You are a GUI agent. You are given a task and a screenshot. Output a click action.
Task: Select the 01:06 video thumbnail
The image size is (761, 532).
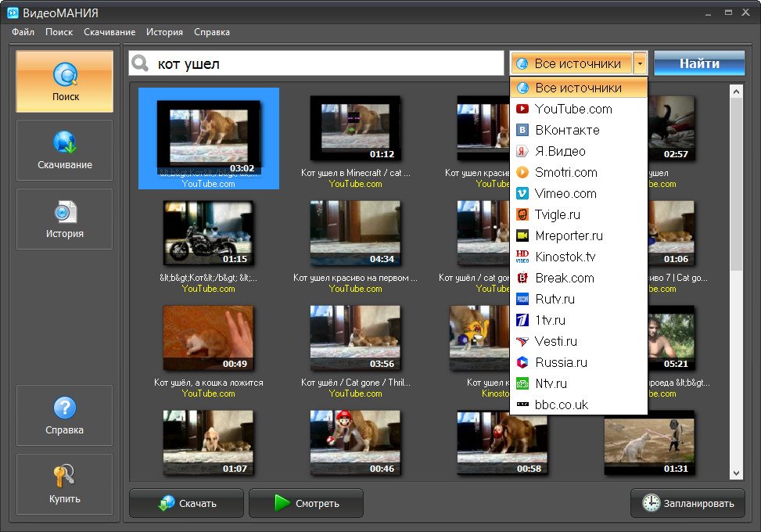(671, 233)
